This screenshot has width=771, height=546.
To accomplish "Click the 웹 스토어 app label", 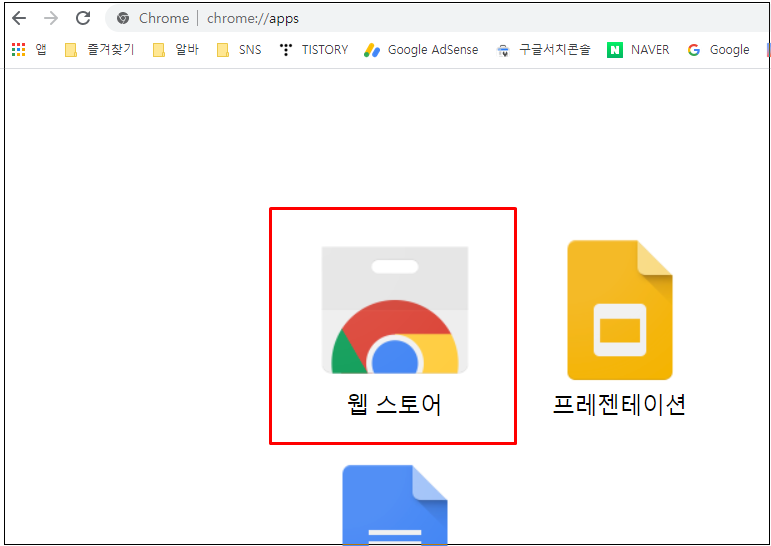I will point(394,405).
